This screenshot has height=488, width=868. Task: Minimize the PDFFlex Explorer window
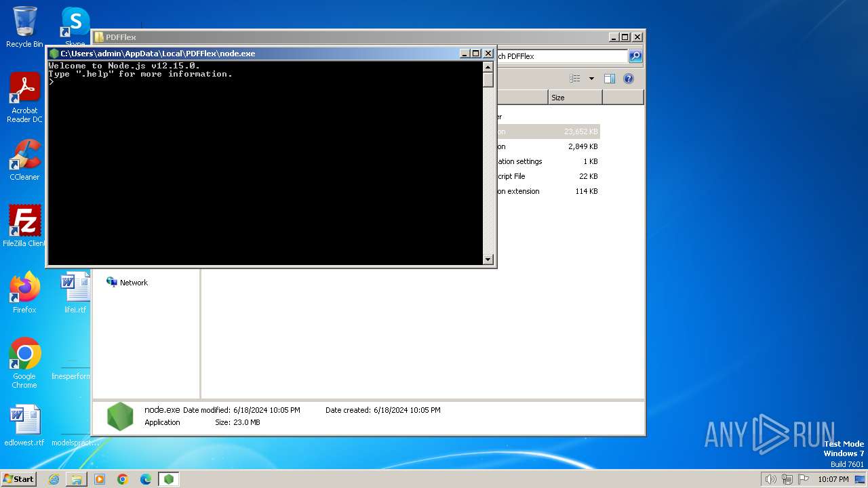(614, 37)
